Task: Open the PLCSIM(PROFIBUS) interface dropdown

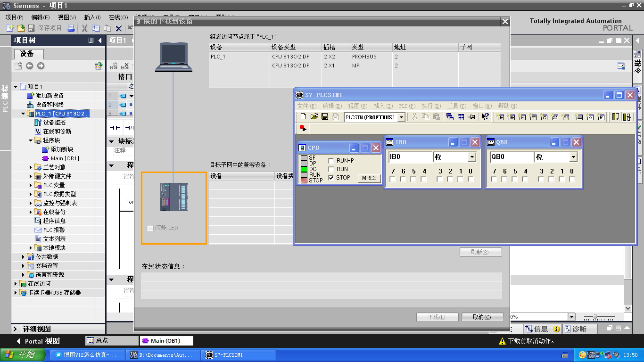Action: pyautogui.click(x=401, y=117)
